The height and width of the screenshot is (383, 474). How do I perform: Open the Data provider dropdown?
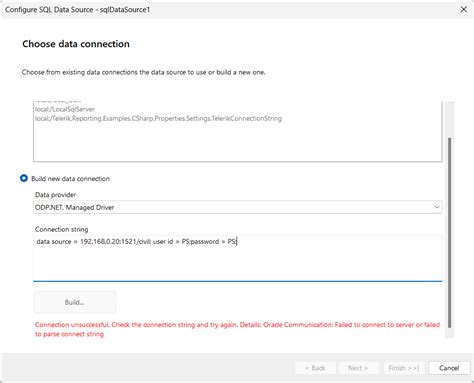[x=238, y=207]
